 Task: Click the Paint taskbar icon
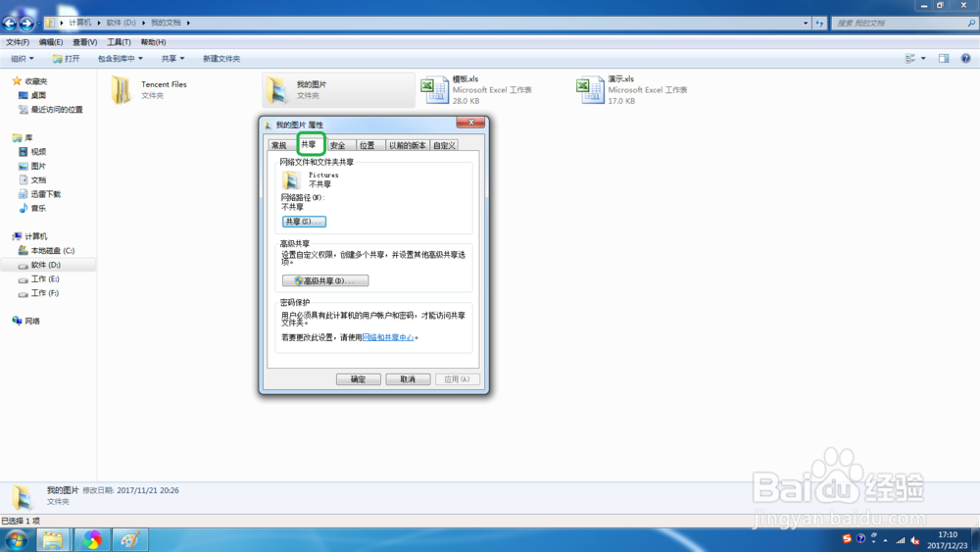coord(130,540)
